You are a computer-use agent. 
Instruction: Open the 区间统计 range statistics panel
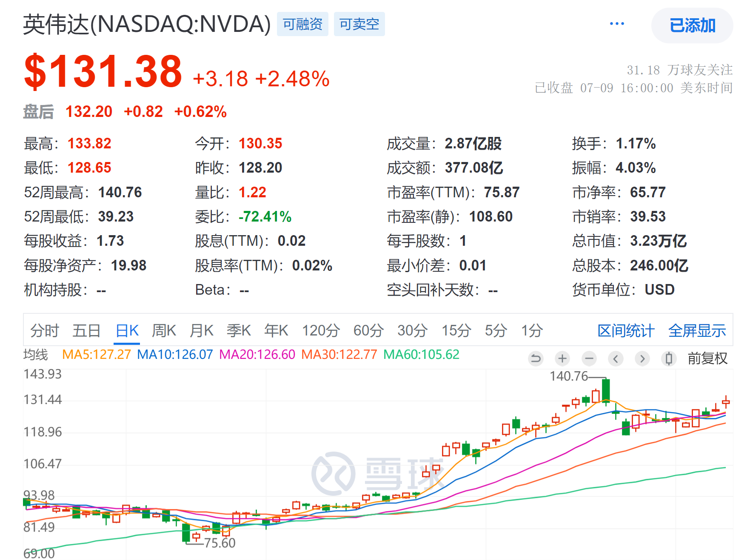coord(625,330)
